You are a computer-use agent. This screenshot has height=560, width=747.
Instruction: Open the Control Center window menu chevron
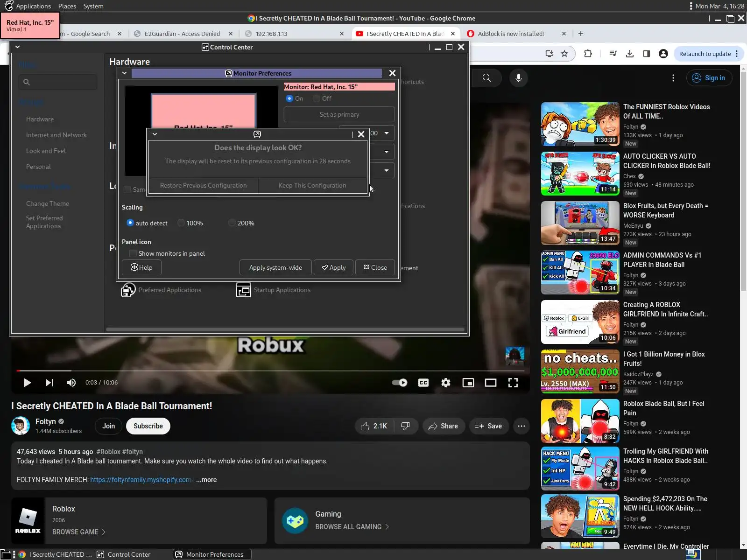tap(17, 47)
